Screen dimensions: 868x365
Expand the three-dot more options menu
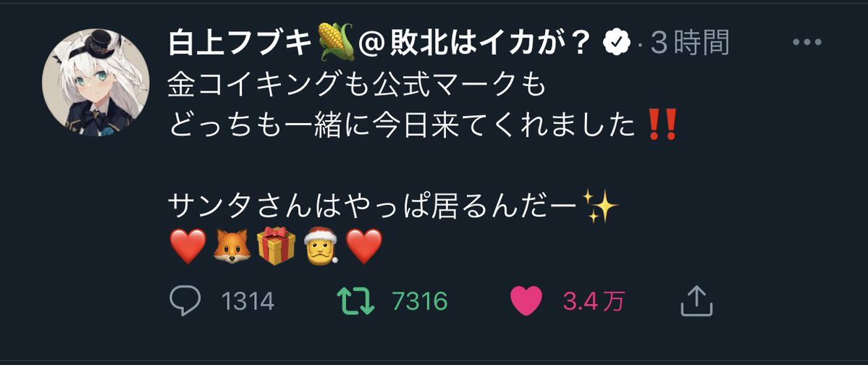pyautogui.click(x=806, y=42)
